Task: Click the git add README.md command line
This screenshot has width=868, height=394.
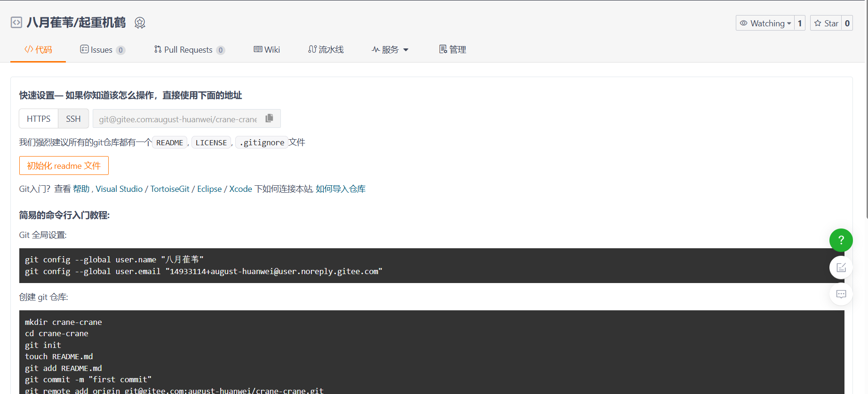Action: (x=64, y=368)
